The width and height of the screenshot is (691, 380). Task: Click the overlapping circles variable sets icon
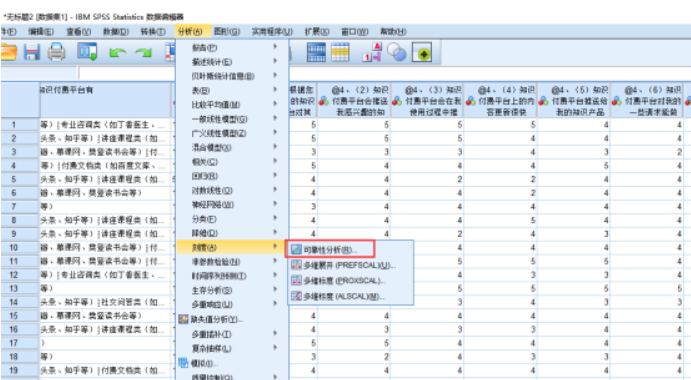(397, 52)
